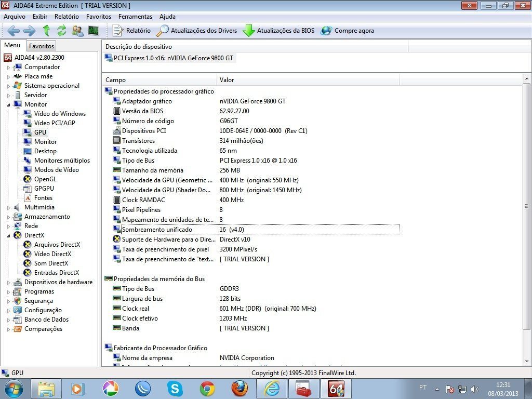The width and height of the screenshot is (532, 399).
Task: Expand the Placa mãe tree node
Action: tap(8, 77)
